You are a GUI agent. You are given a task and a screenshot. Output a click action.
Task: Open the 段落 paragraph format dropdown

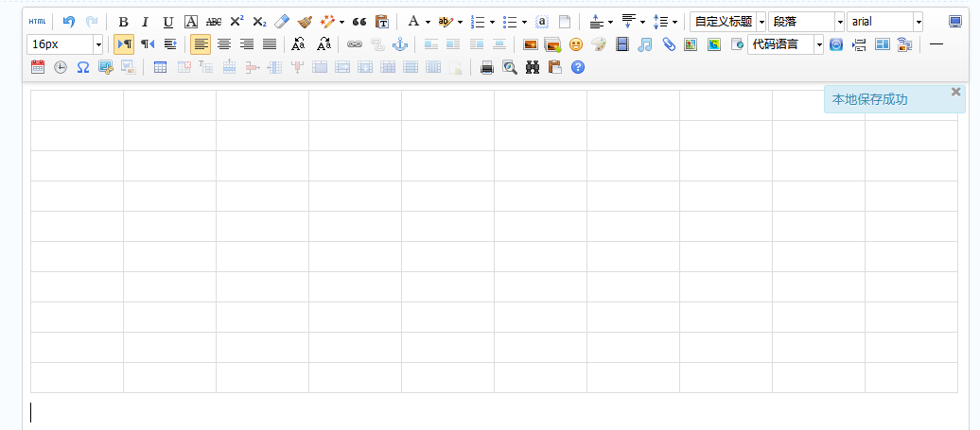point(839,22)
